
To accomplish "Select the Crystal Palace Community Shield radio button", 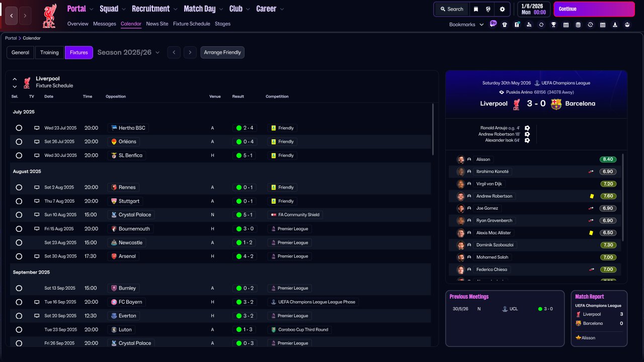I will pyautogui.click(x=19, y=215).
